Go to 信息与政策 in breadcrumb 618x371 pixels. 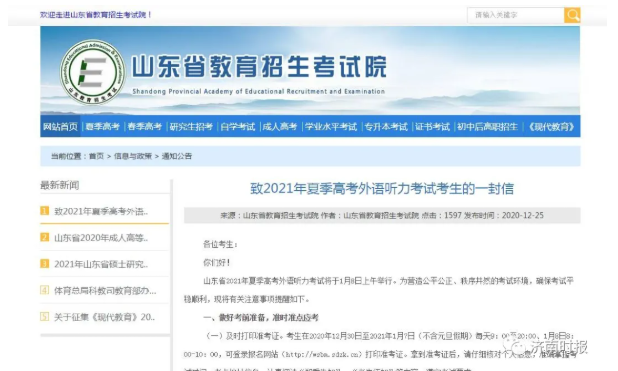(x=133, y=156)
